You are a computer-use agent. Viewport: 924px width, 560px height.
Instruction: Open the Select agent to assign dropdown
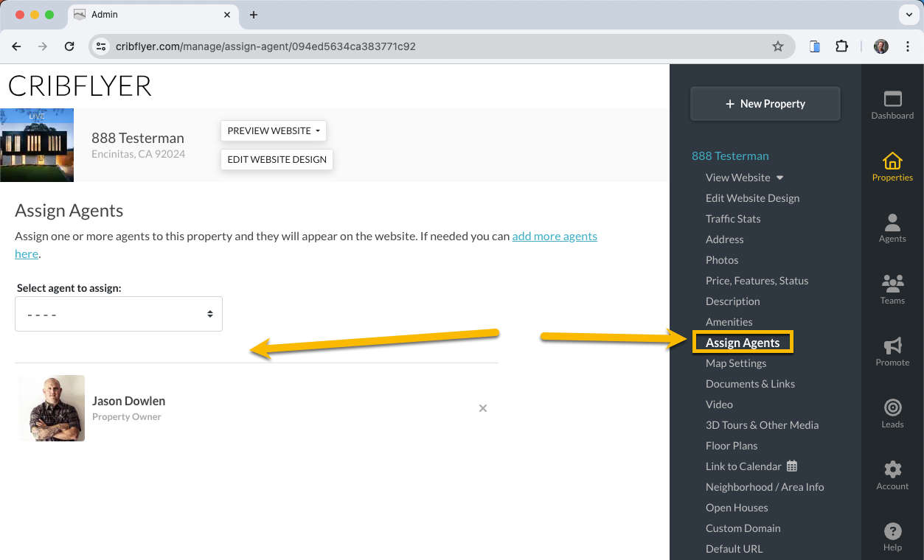119,314
